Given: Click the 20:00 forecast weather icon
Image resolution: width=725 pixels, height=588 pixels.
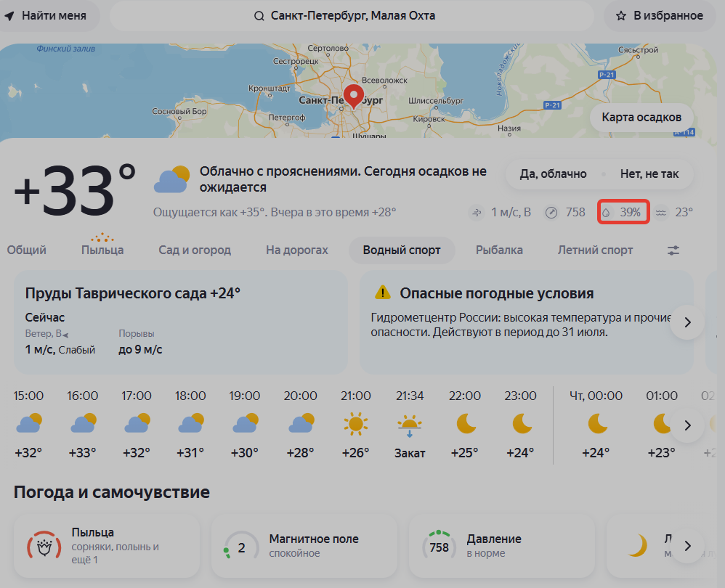Looking at the screenshot, I should pos(301,423).
